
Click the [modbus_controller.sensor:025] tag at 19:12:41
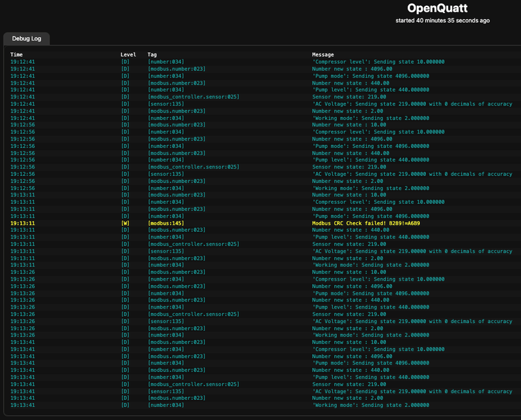coord(193,97)
